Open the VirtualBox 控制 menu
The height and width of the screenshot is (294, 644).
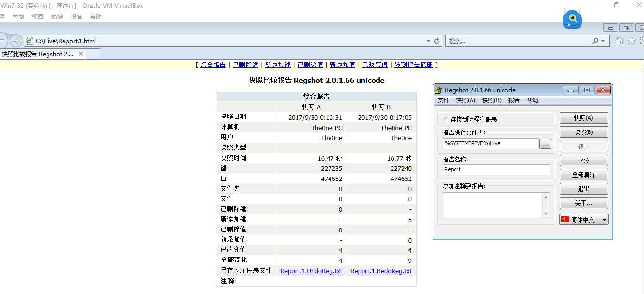[x=18, y=16]
